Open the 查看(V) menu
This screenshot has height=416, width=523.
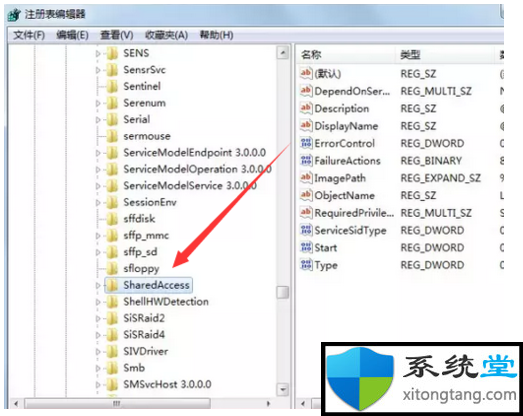pyautogui.click(x=117, y=35)
